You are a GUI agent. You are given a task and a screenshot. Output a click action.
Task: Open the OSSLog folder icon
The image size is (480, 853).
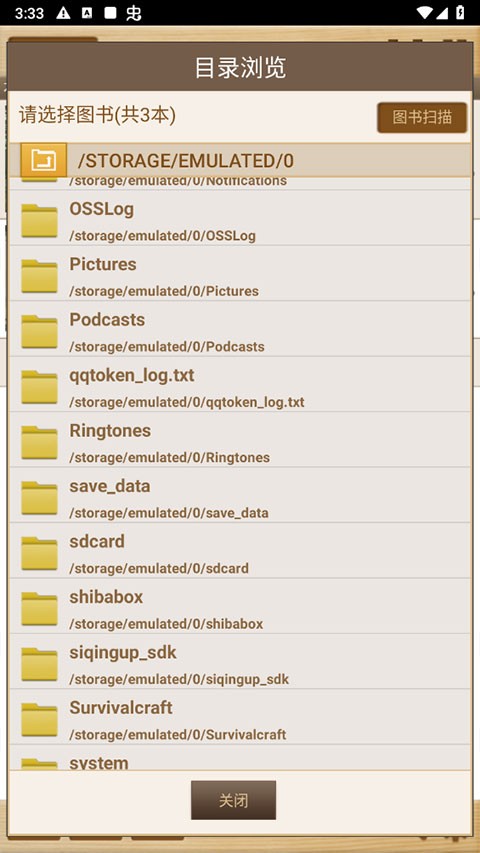39,221
